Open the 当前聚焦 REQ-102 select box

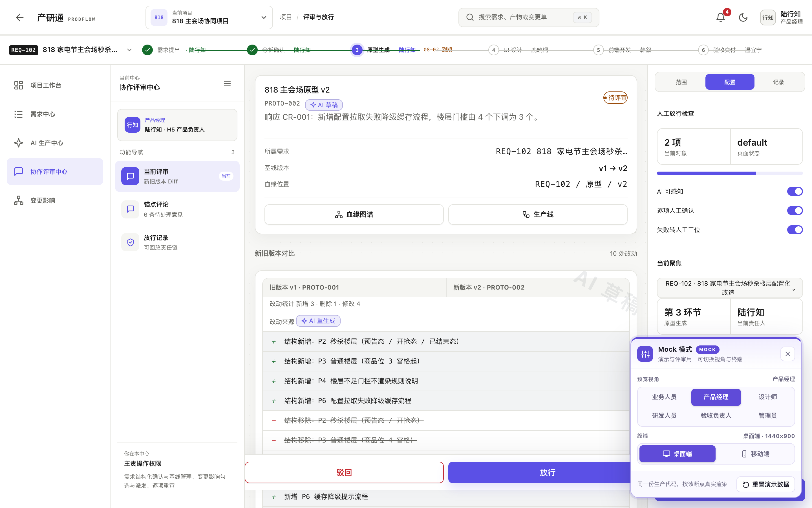click(730, 288)
